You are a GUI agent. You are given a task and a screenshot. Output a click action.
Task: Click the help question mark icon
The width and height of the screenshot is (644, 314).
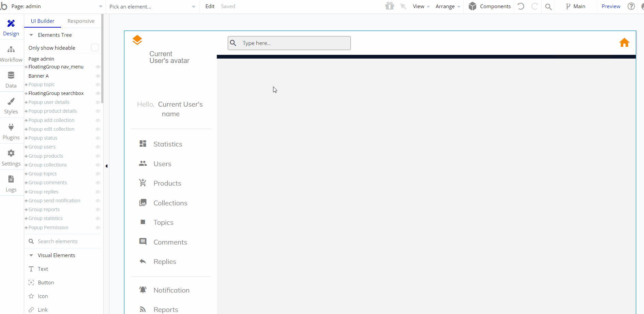pos(631,6)
